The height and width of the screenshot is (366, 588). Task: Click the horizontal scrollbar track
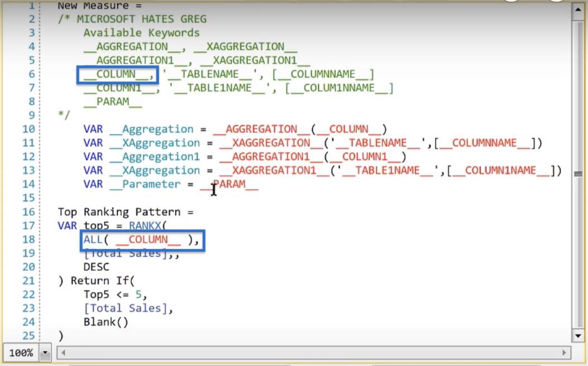(x=313, y=353)
